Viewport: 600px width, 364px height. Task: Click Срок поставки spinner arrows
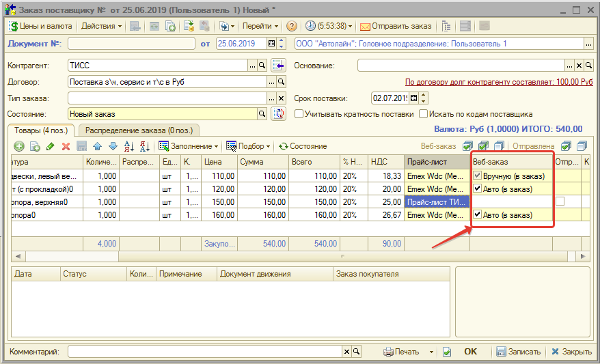423,98
